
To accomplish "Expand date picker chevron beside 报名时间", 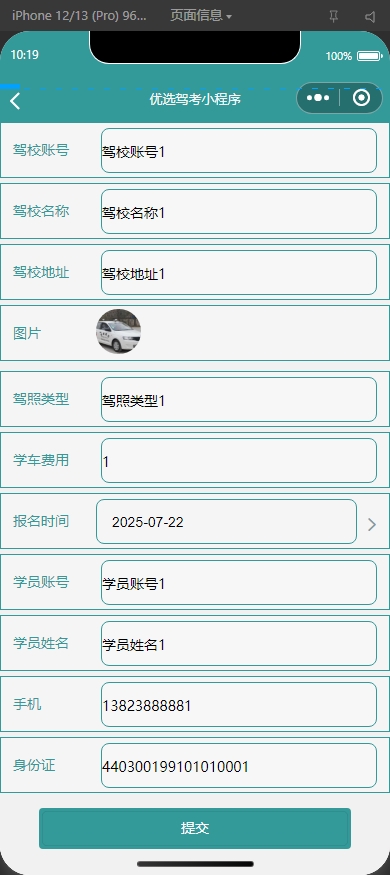I will (x=372, y=524).
